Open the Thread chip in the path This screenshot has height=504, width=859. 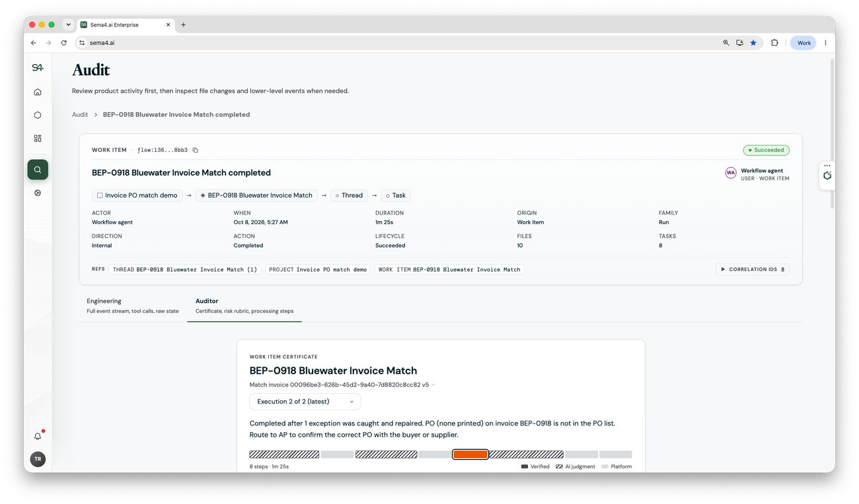pyautogui.click(x=349, y=196)
